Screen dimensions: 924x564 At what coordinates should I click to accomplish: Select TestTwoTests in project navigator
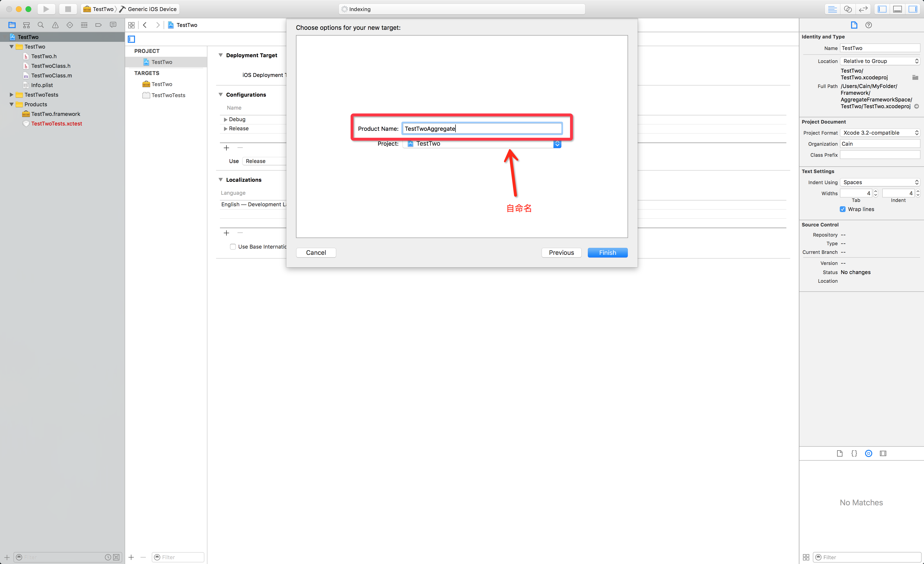(42, 94)
